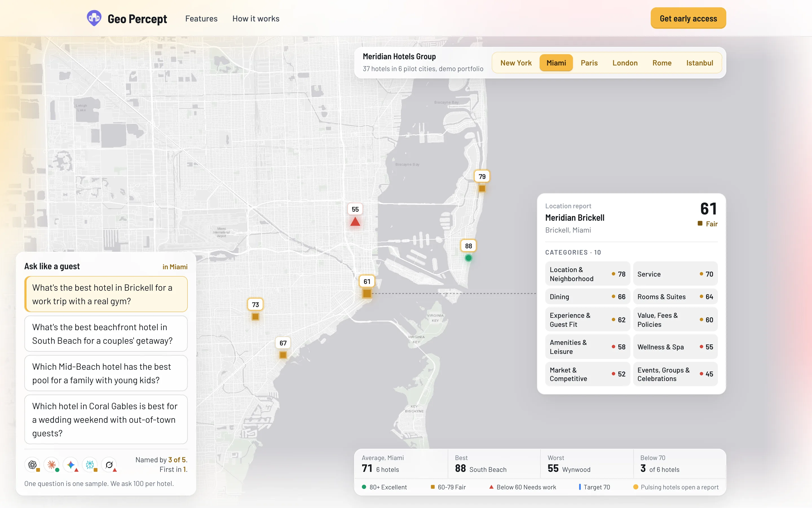
Task: Open the hotel marker scored 73
Action: (255, 310)
